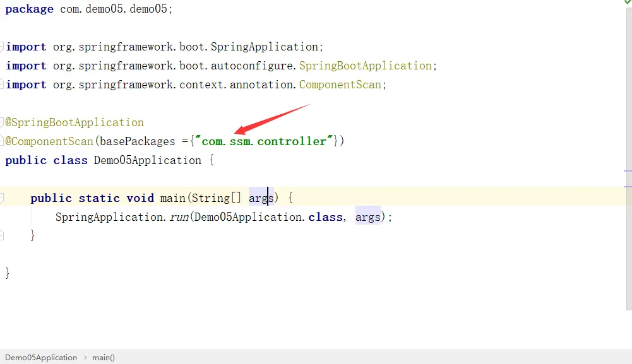632x364 pixels.
Task: Click 'Demo05Application.class' argument in run call
Action: click(268, 217)
